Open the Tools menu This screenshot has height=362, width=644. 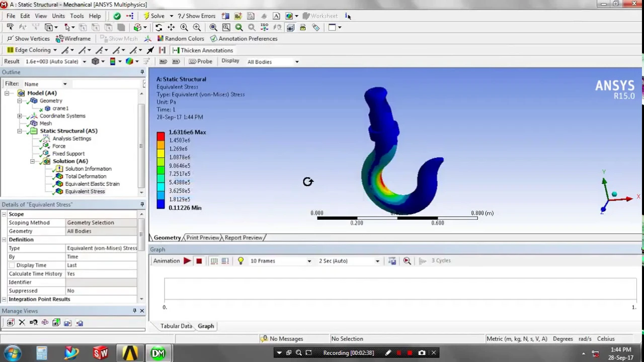(x=76, y=16)
